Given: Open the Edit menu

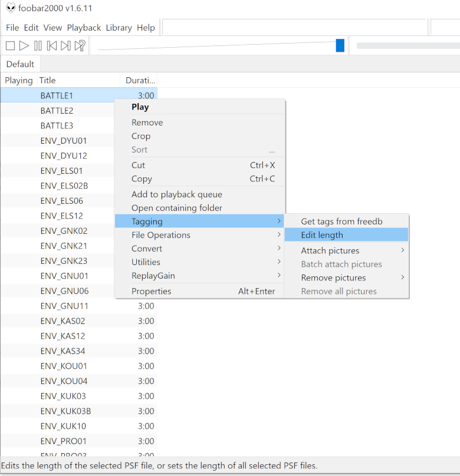Looking at the screenshot, I should tap(31, 28).
